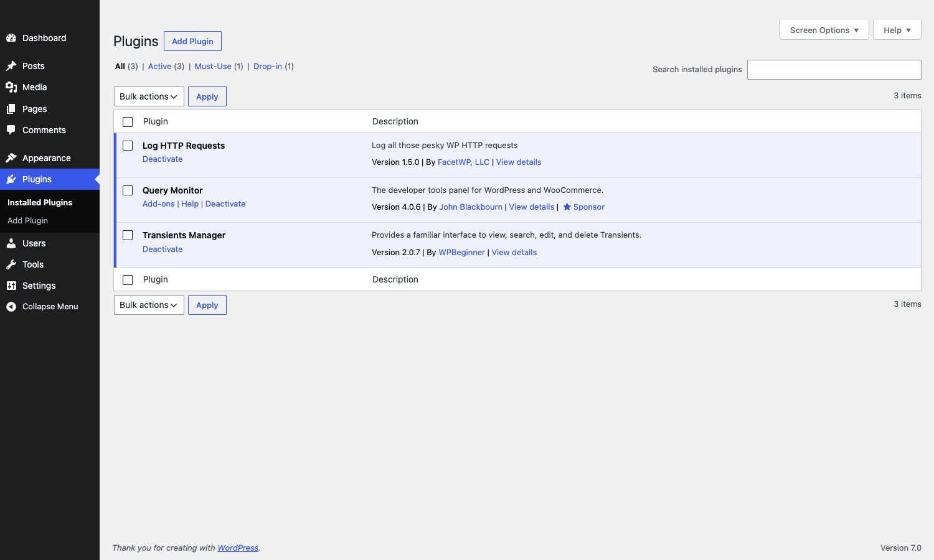Open the FacetWP, LLC author link
934x560 pixels.
click(463, 162)
